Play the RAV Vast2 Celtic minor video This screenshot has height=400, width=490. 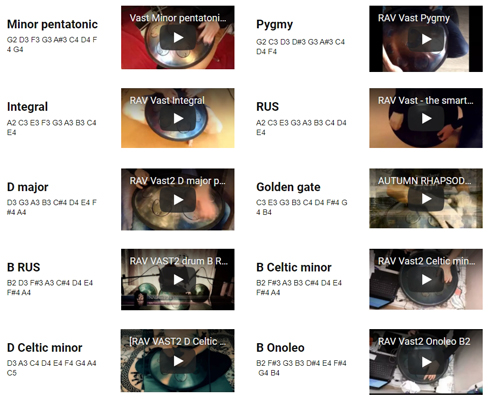426,280
